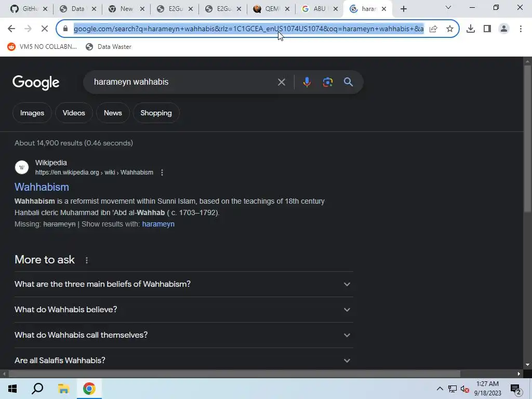Filter results by Images

(x=32, y=113)
